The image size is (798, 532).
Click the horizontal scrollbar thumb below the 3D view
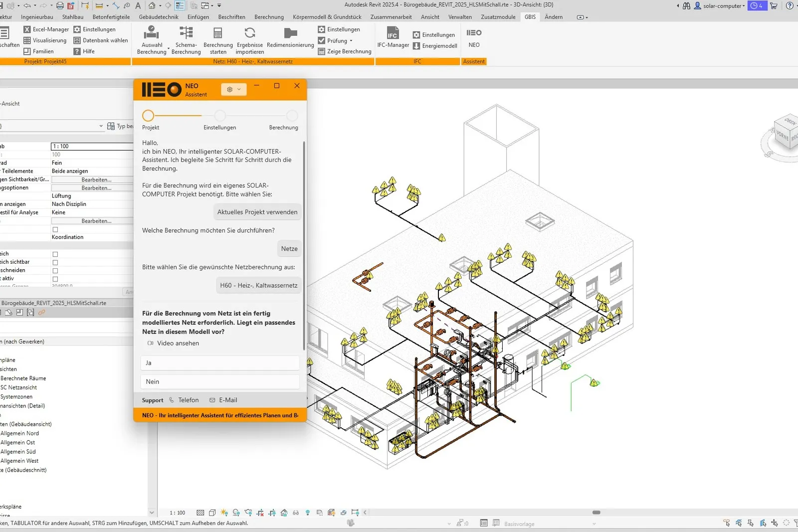(596, 513)
